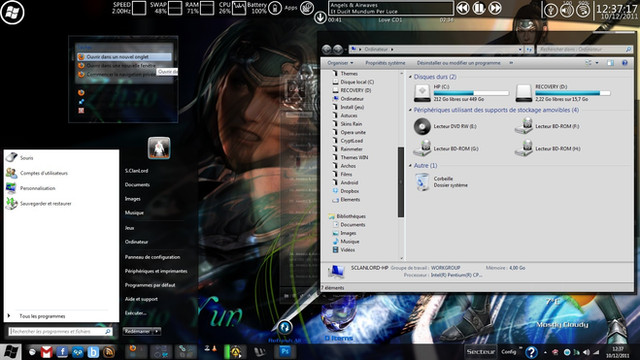The width and height of the screenshot is (640, 360).
Task: Click Propriétés système in the toolbar
Action: click(x=385, y=63)
